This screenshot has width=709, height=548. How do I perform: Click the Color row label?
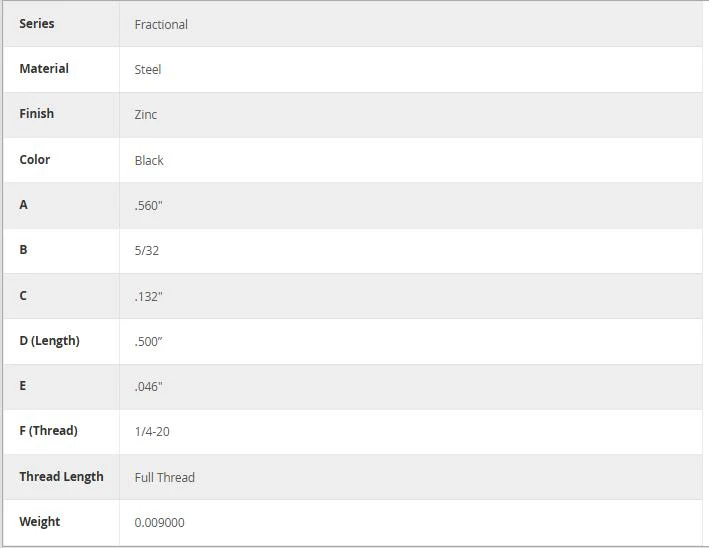tap(35, 160)
